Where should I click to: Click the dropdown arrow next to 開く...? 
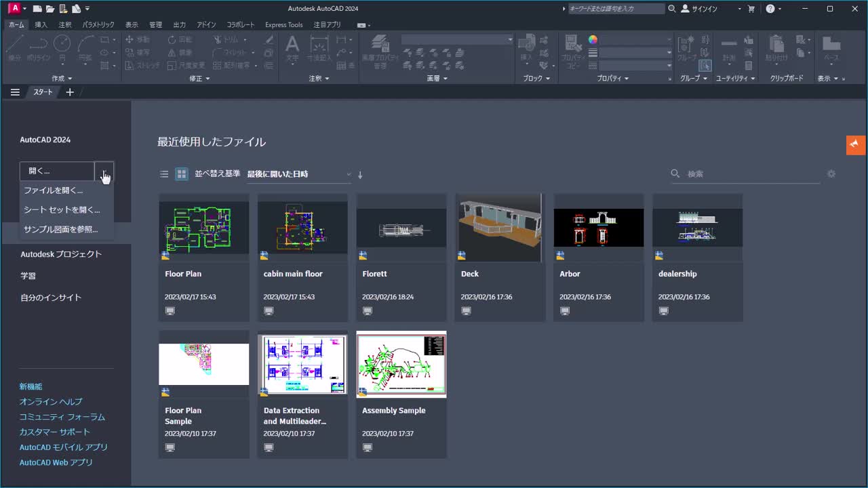point(104,171)
